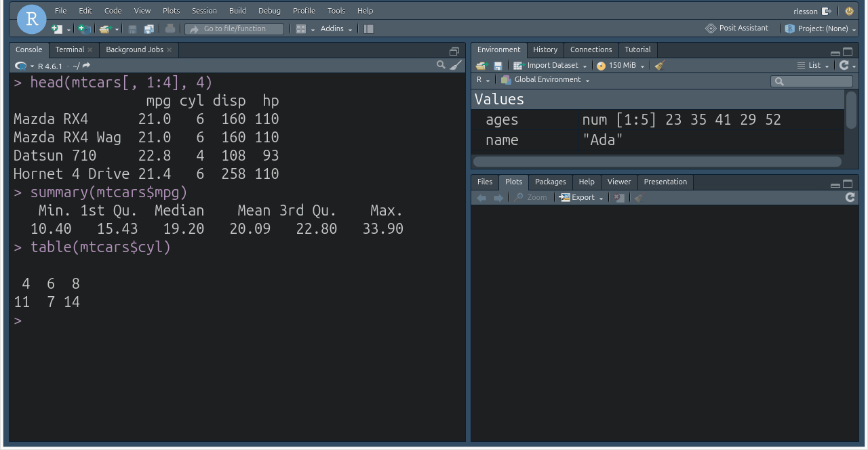Open the plot Export dropdown
Viewport: 868px width, 450px height.
(x=581, y=198)
